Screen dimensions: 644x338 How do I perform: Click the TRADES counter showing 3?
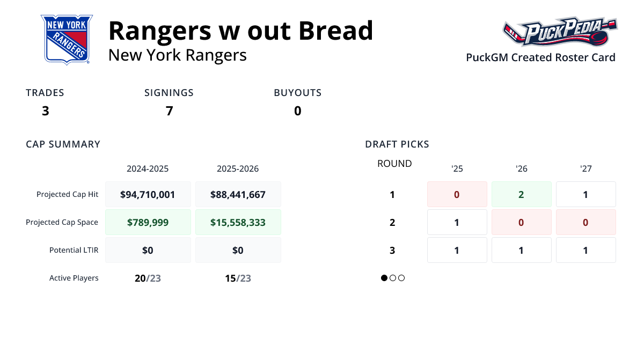pyautogui.click(x=45, y=111)
